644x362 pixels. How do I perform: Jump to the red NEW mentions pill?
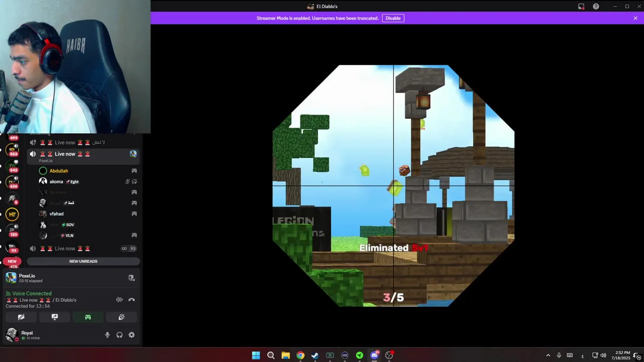pyautogui.click(x=12, y=261)
